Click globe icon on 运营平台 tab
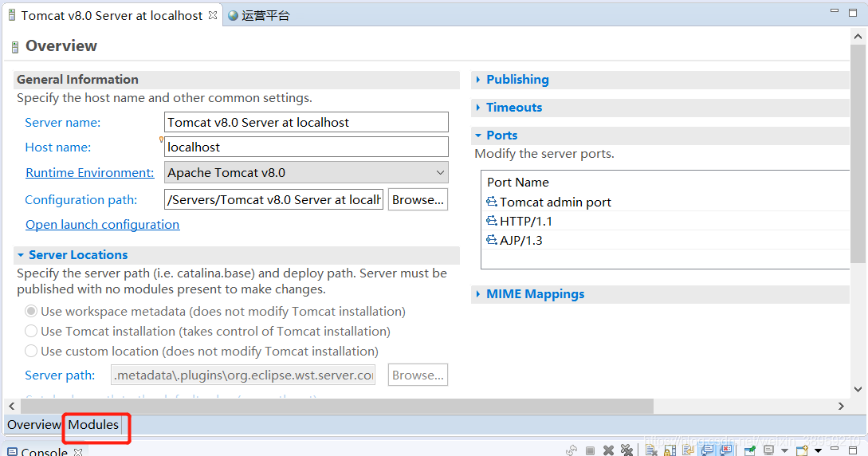Image resolution: width=868 pixels, height=456 pixels. [233, 15]
